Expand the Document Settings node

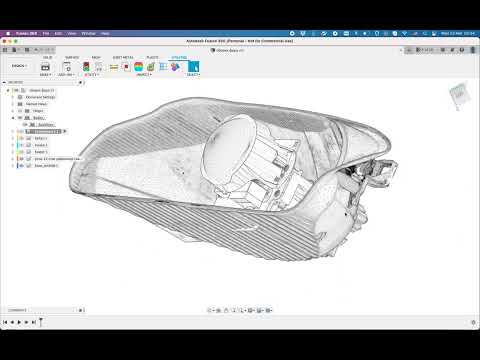(x=13, y=97)
